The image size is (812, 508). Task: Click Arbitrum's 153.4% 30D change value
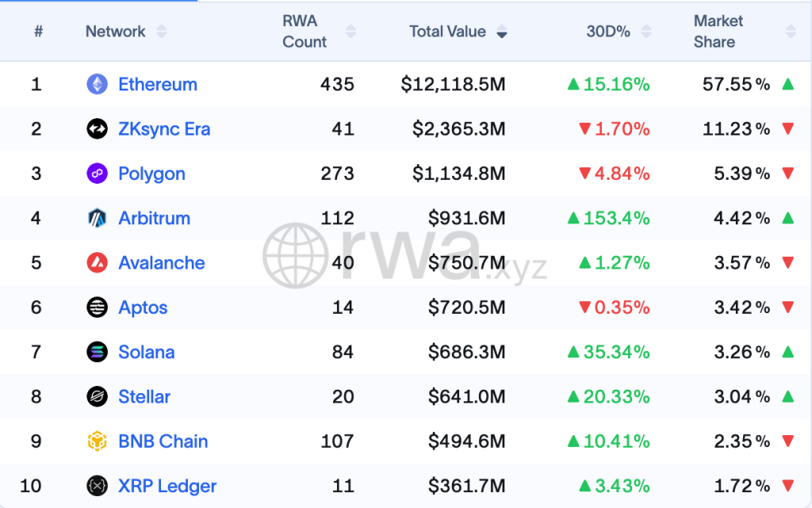(x=616, y=218)
